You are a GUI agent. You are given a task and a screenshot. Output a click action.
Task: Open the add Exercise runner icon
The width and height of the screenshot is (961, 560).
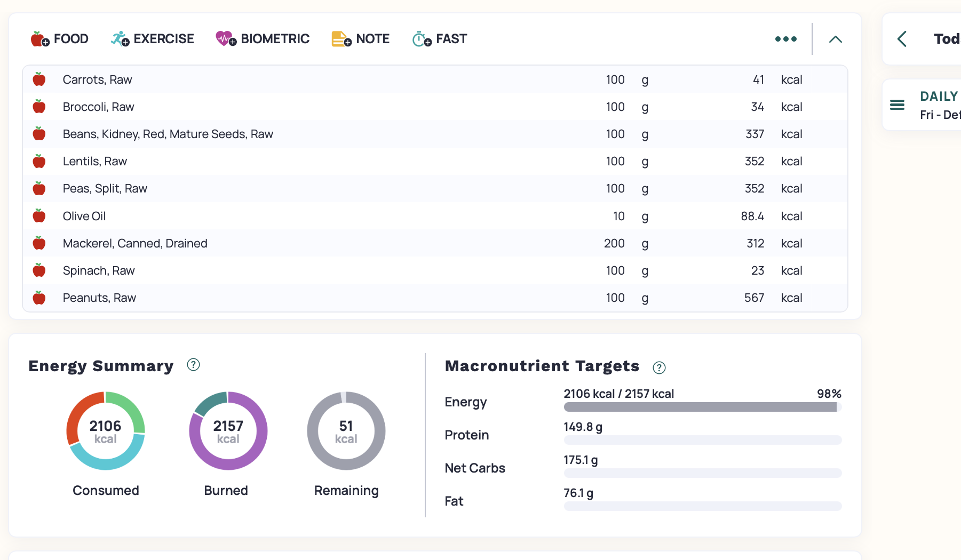[x=120, y=39]
